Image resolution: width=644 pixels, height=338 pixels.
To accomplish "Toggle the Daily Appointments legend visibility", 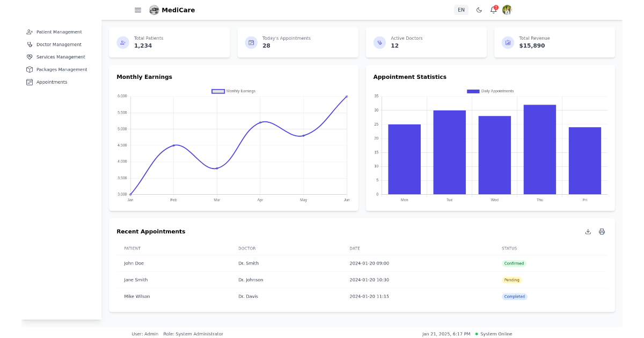I will (x=491, y=91).
